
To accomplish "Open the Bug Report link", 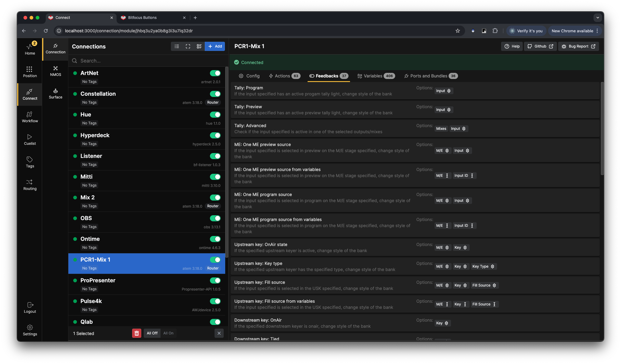I will [x=579, y=46].
